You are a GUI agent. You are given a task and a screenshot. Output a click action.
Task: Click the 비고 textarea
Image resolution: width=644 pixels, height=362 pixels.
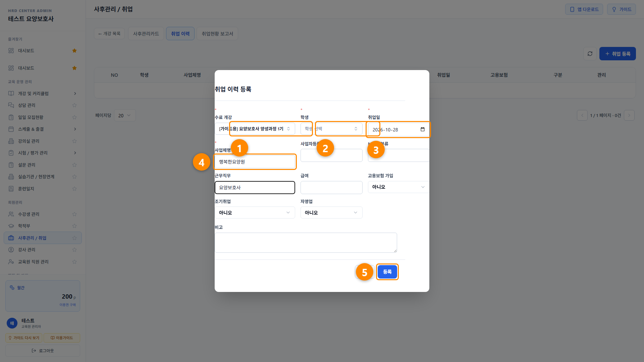click(306, 243)
